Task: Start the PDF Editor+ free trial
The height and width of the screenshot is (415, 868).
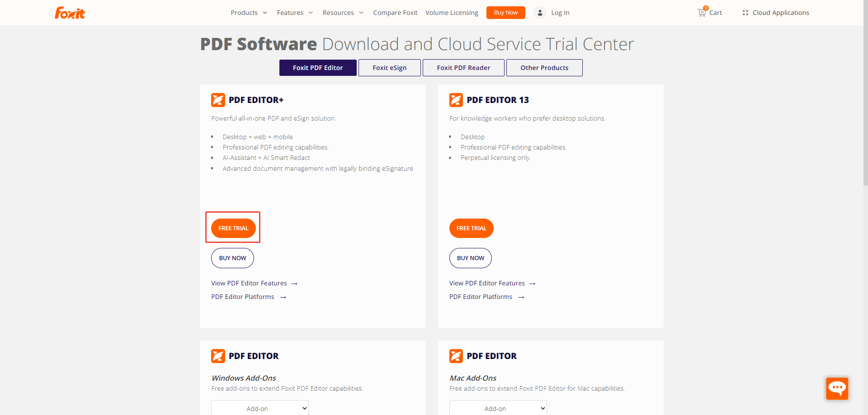Action: [x=233, y=228]
